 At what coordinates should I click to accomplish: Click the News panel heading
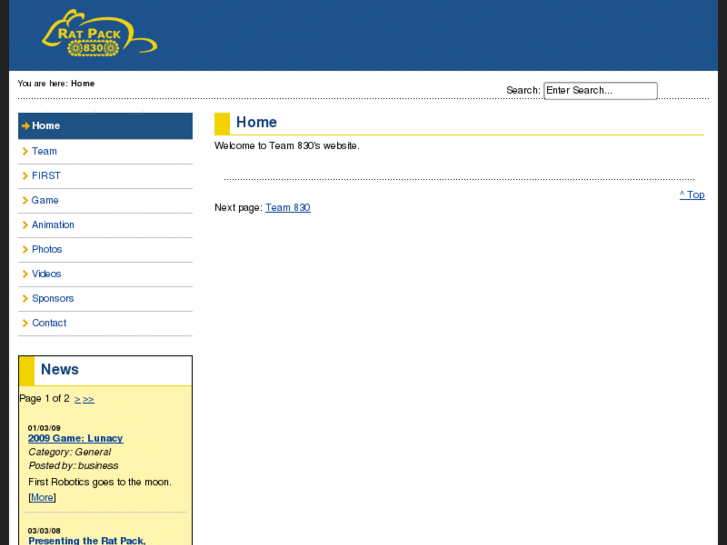coord(60,370)
